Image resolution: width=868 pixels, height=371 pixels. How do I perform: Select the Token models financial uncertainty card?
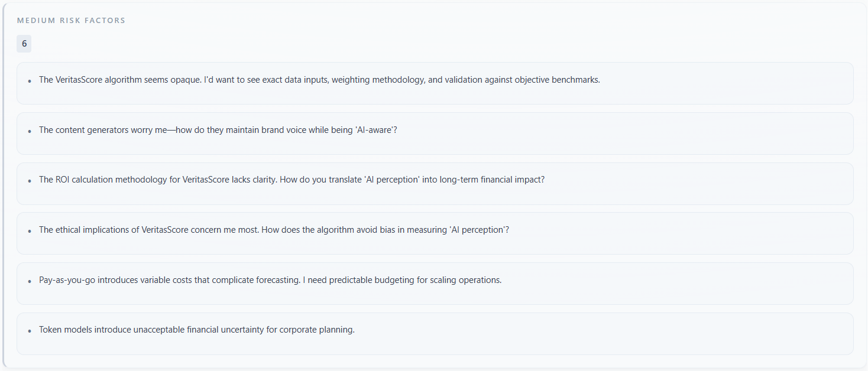click(591, 333)
